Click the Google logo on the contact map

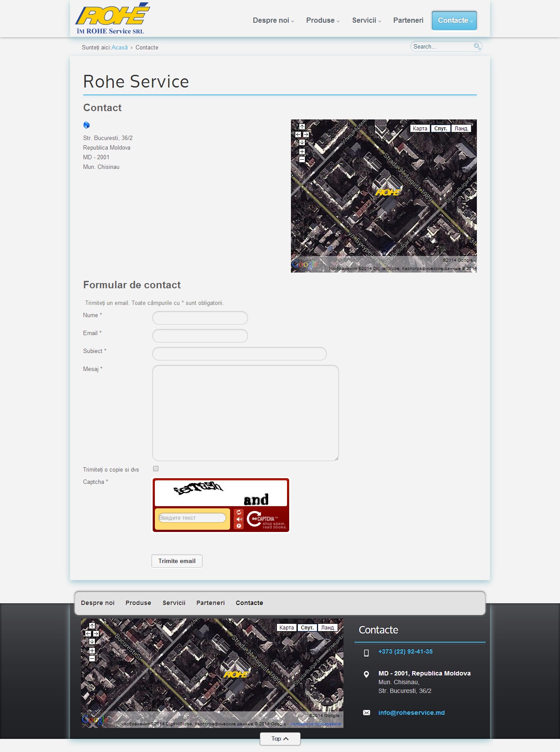click(304, 264)
